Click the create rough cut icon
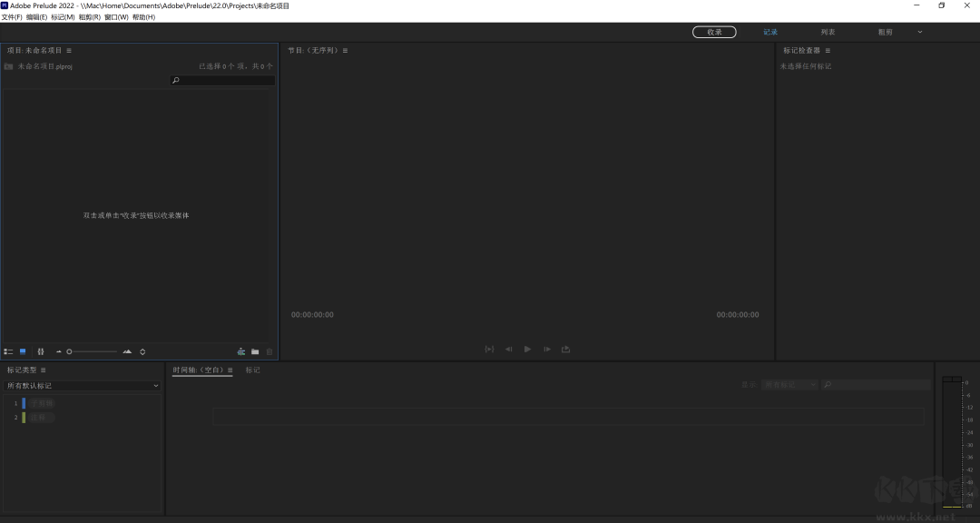 tap(241, 351)
